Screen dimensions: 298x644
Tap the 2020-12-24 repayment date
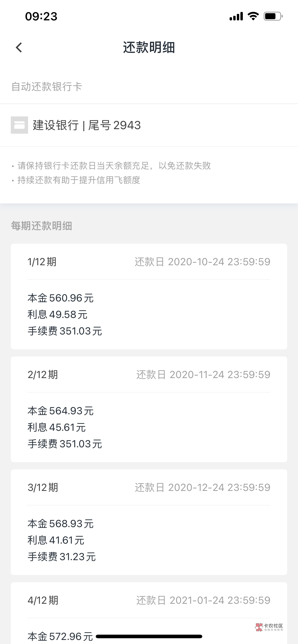pos(203,488)
